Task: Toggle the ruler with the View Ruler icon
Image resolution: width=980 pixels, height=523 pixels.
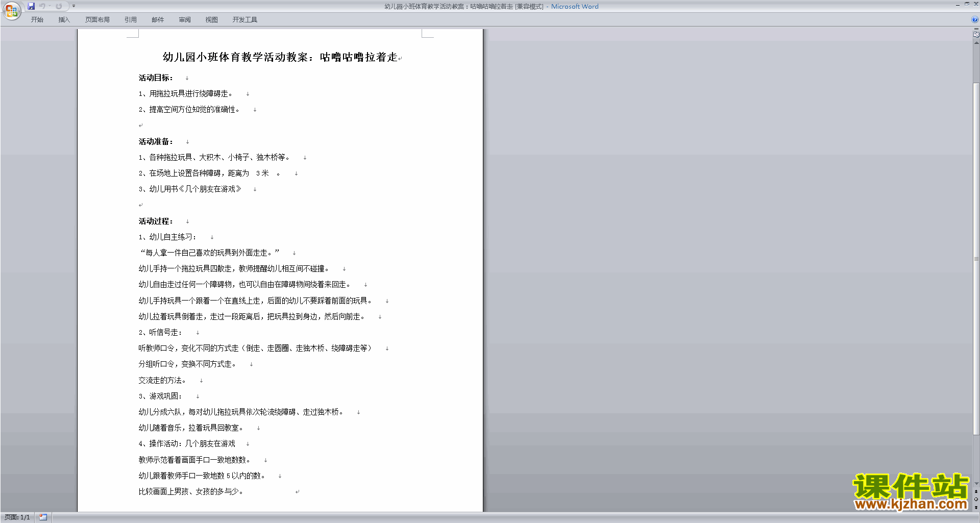Action: tap(976, 35)
